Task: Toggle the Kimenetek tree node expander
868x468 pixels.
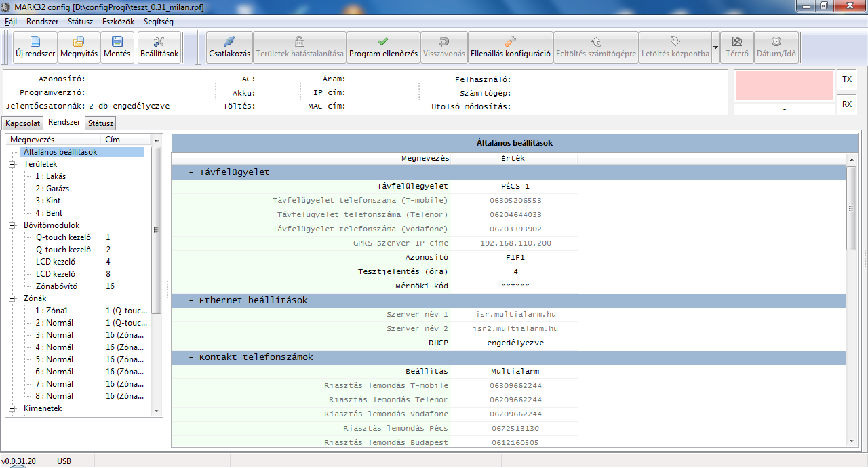Action: pyautogui.click(x=12, y=408)
